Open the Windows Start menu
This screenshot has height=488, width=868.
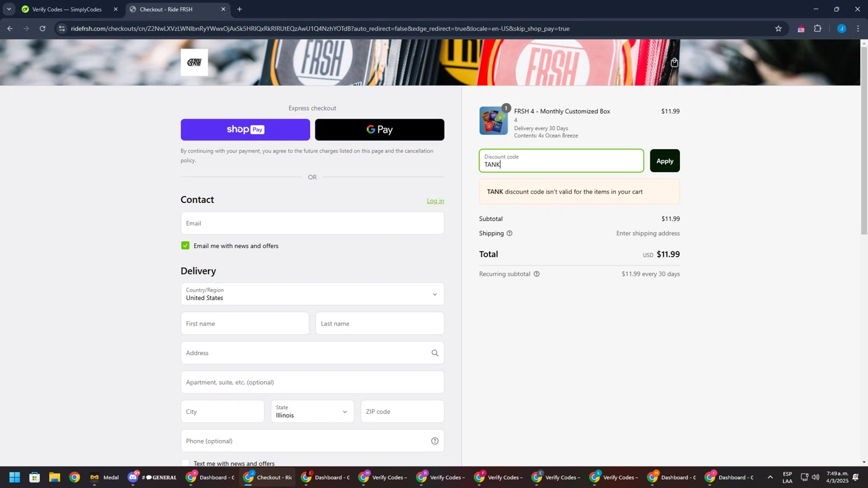(x=14, y=478)
